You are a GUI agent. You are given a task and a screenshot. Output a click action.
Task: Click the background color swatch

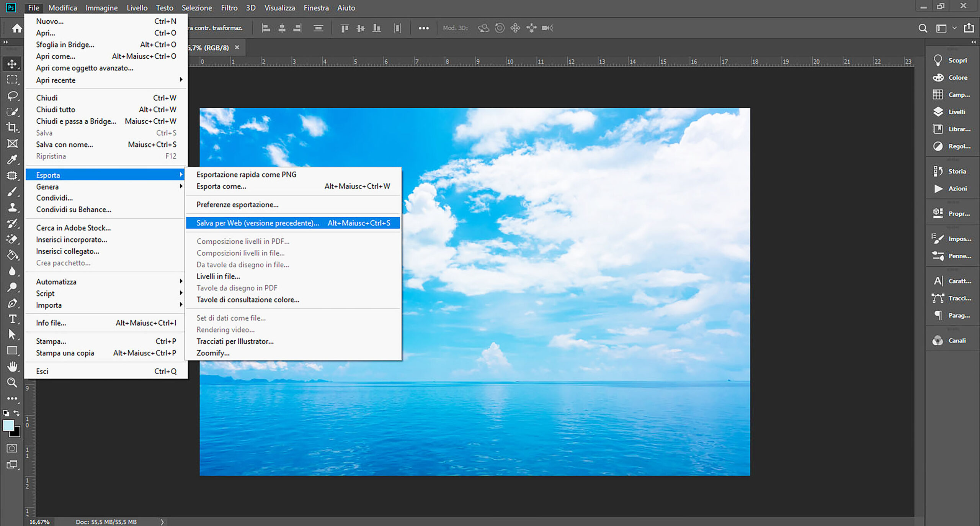click(x=16, y=433)
